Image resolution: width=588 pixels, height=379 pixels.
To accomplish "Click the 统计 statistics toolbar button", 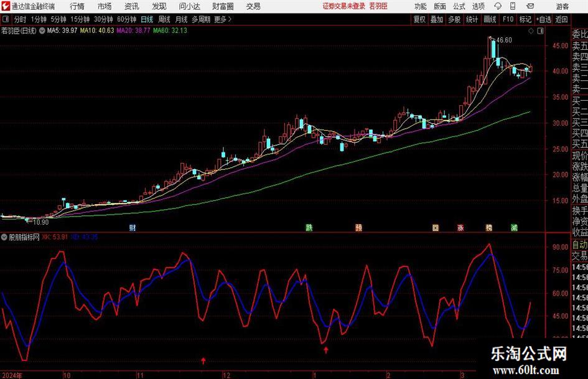I will (x=472, y=19).
